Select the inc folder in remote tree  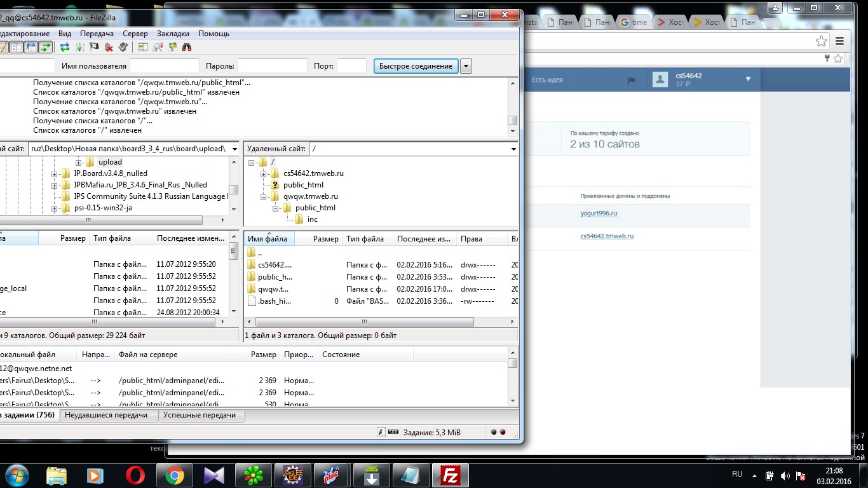tap(312, 219)
